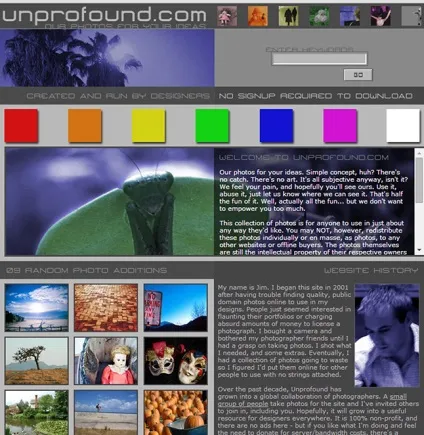
Task: Select the two-silhouettes header icon
Action: [288, 16]
